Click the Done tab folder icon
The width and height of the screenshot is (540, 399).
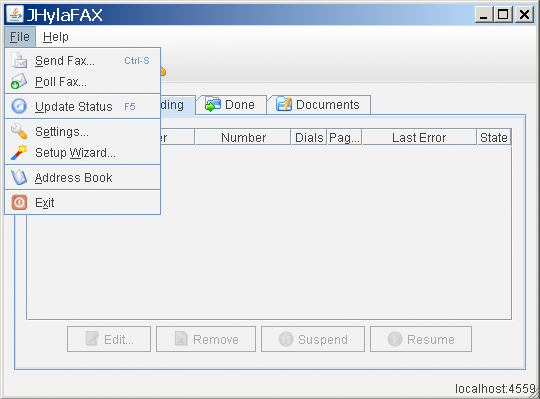pos(213,104)
